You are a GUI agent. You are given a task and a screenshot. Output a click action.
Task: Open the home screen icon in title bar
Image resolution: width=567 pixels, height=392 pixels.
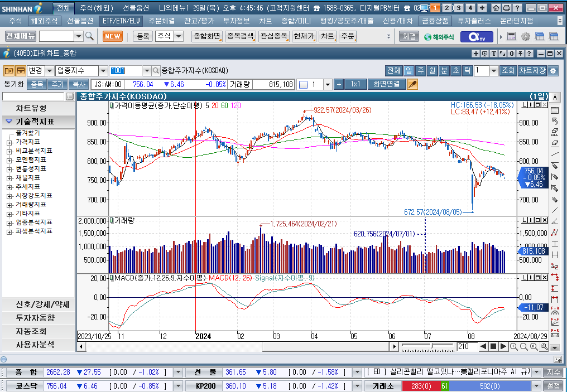pyautogui.click(x=496, y=8)
